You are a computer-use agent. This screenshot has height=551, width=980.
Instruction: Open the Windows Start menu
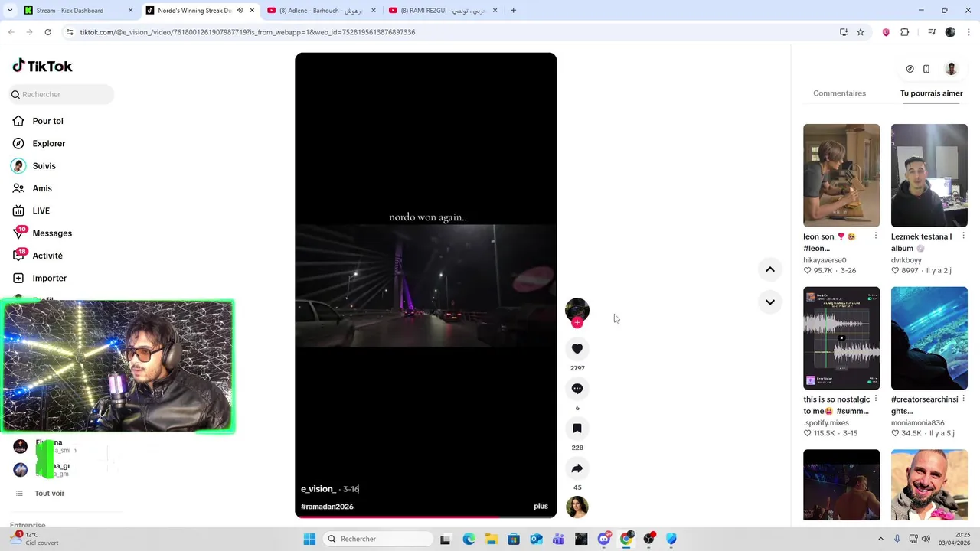click(x=309, y=539)
